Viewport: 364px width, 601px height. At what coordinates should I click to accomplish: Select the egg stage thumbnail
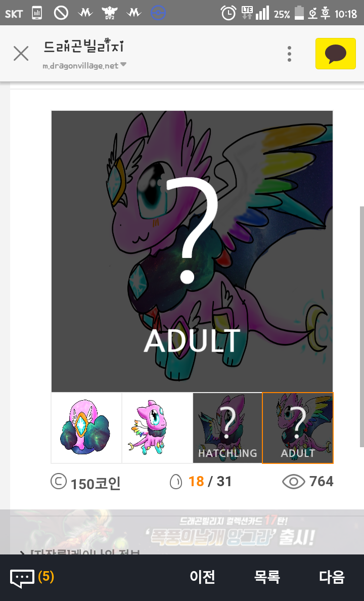coord(86,428)
